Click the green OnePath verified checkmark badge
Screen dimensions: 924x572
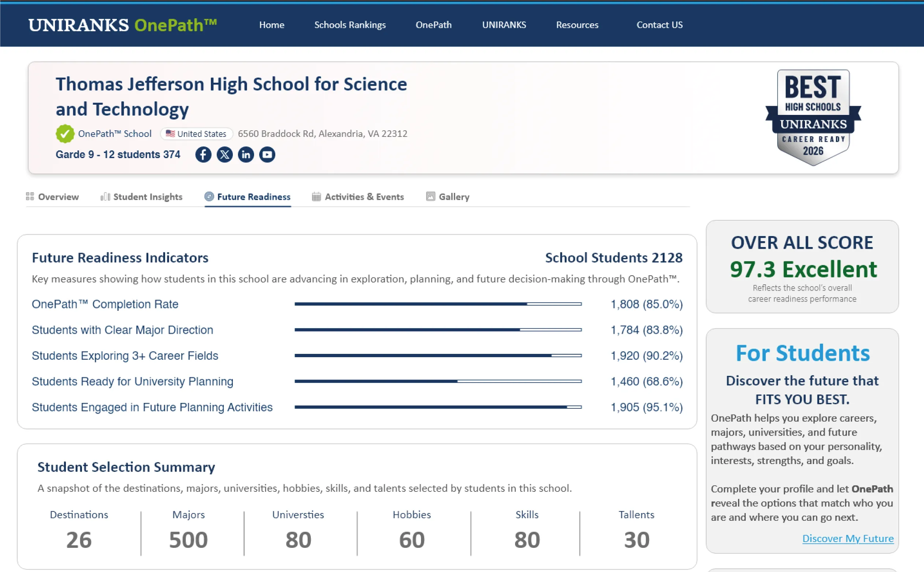coord(65,134)
